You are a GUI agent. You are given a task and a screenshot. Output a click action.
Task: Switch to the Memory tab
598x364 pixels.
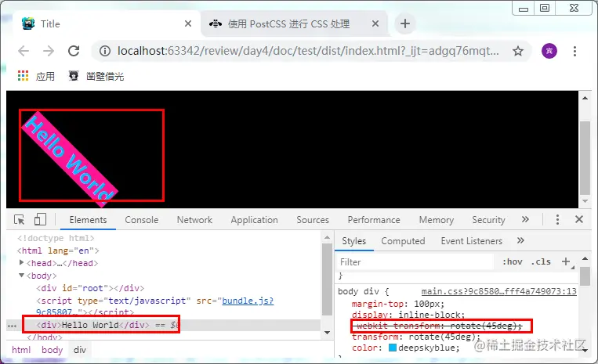coord(437,220)
